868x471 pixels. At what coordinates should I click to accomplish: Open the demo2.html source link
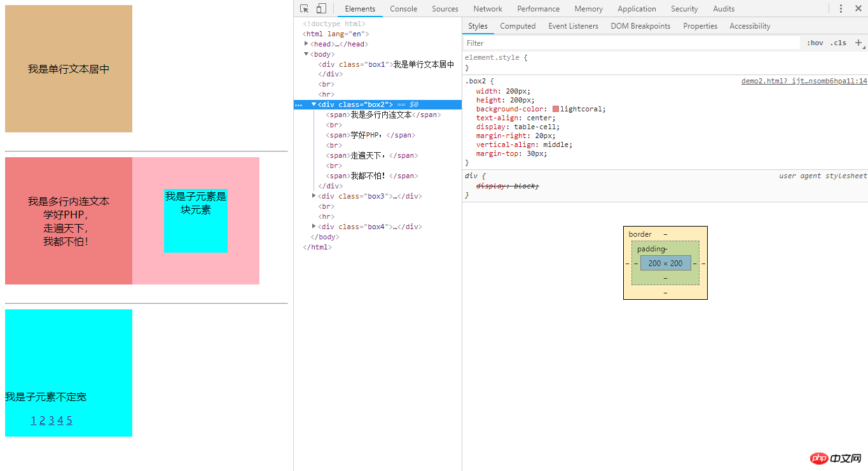point(804,81)
